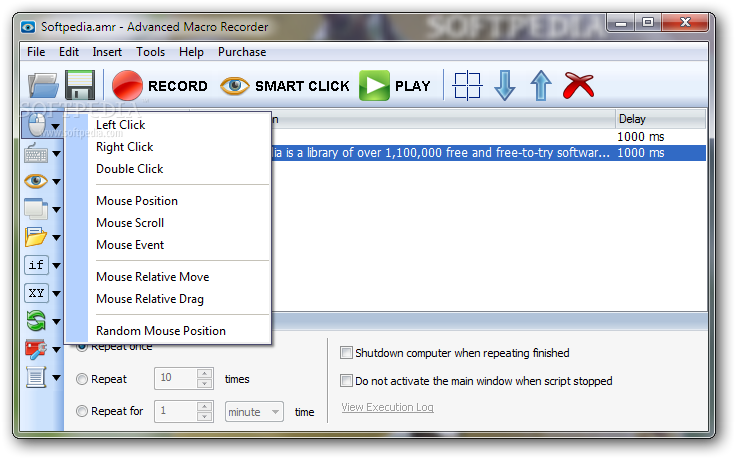Screen dimensions: 736x459
Task: Start recording with the red RECORD button
Action: tap(160, 85)
